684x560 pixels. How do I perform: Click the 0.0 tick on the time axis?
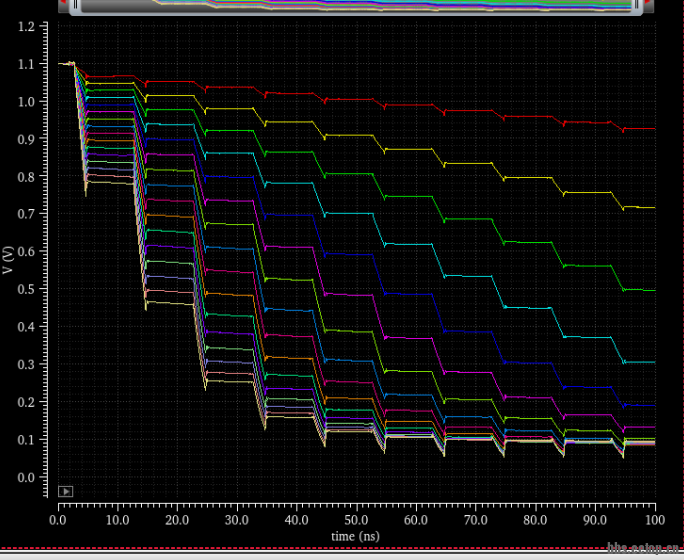coord(58,521)
